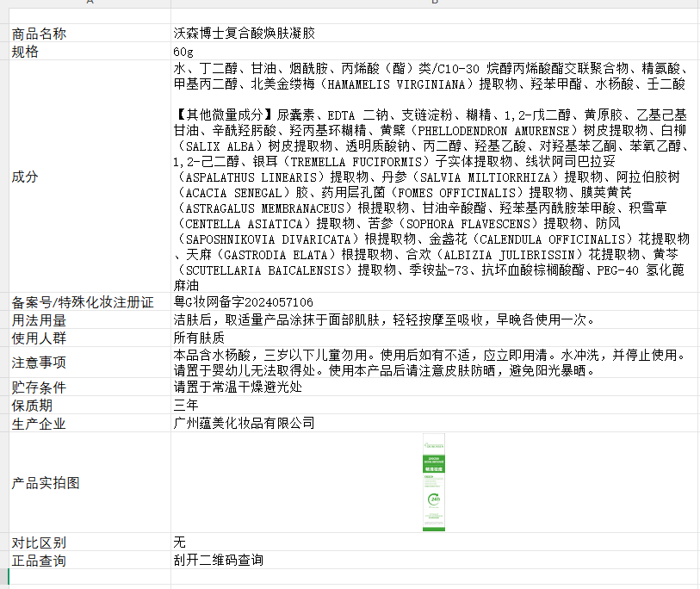This screenshot has width=700, height=589.
Task: Select the 规格 label cell
Action: tap(90, 52)
